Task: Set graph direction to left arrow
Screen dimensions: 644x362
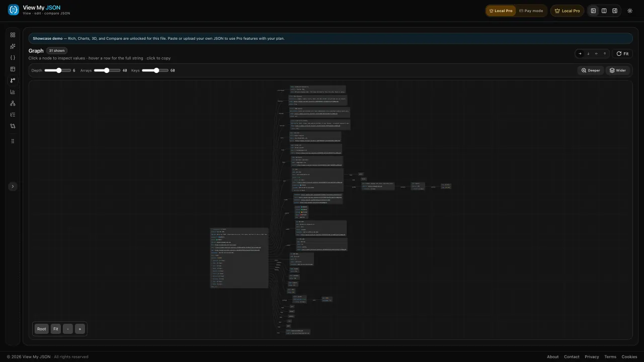Action: 597,54
